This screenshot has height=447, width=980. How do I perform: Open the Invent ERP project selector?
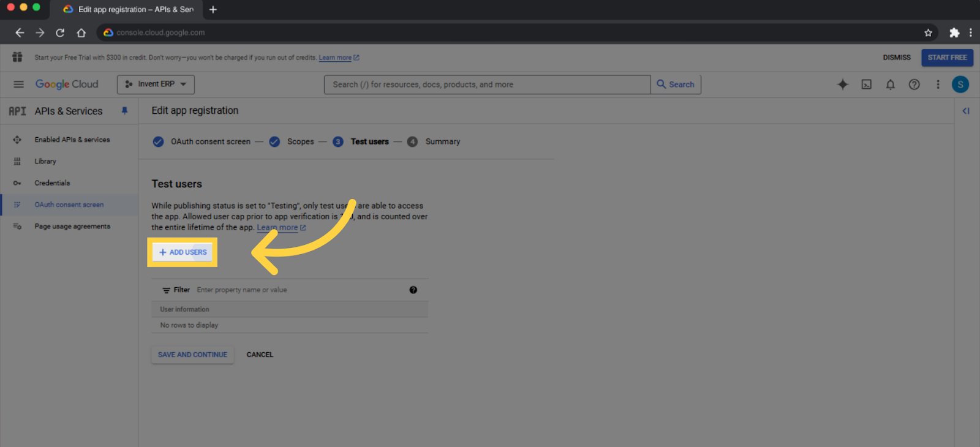[x=156, y=85]
